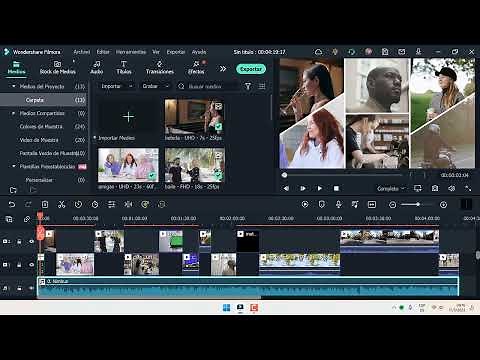Toggle visibility eye on video track 2
The width and height of the screenshot is (480, 360).
31,241
